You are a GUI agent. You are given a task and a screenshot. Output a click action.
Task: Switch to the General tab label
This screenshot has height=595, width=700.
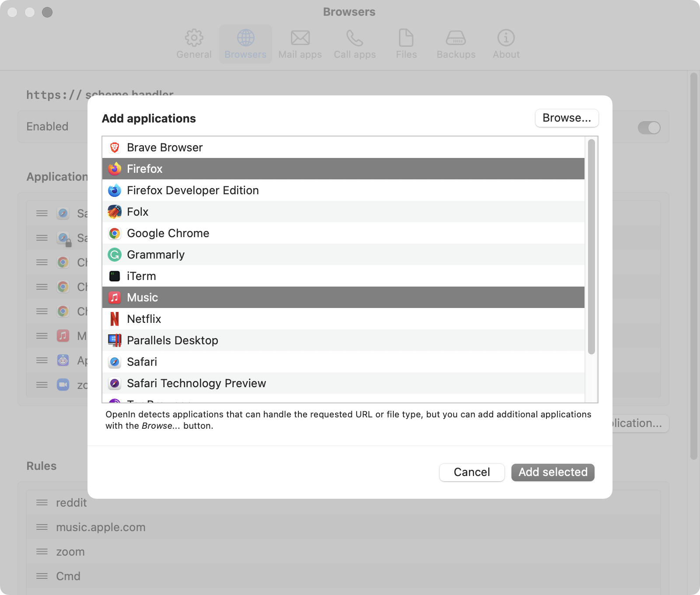coord(194,55)
